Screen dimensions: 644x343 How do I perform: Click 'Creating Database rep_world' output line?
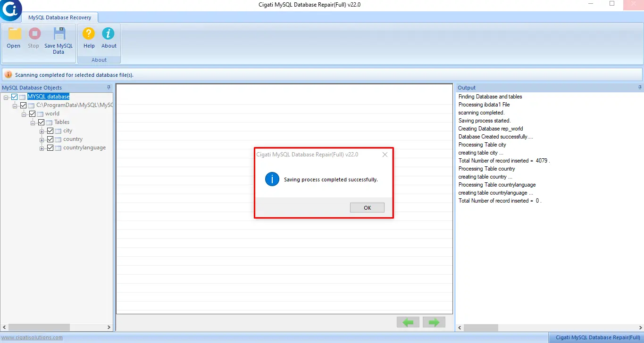click(x=491, y=129)
